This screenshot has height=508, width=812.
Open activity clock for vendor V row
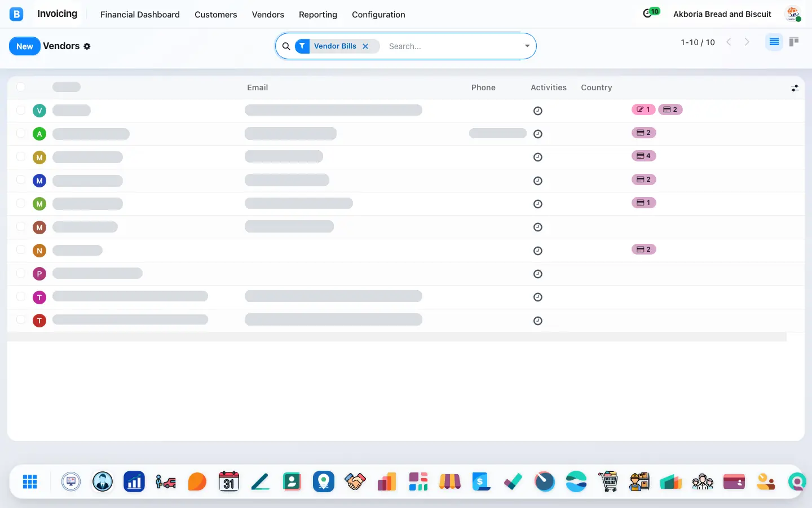pyautogui.click(x=538, y=111)
